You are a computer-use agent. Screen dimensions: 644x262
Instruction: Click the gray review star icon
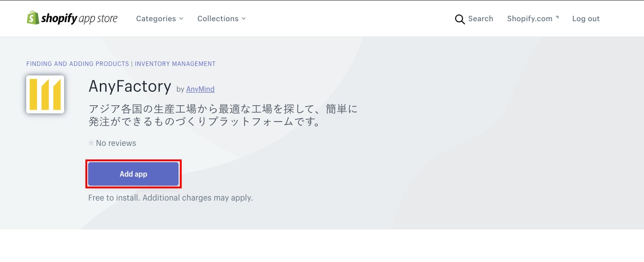pyautogui.click(x=91, y=143)
